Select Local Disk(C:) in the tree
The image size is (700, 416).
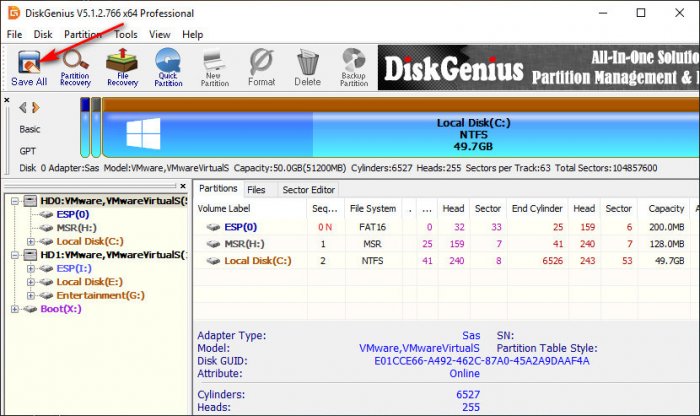[90, 241]
